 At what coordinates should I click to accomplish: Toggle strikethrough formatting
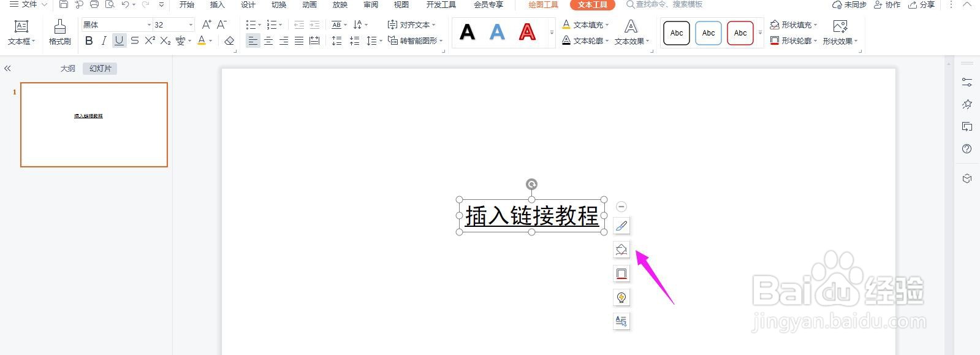(x=134, y=40)
